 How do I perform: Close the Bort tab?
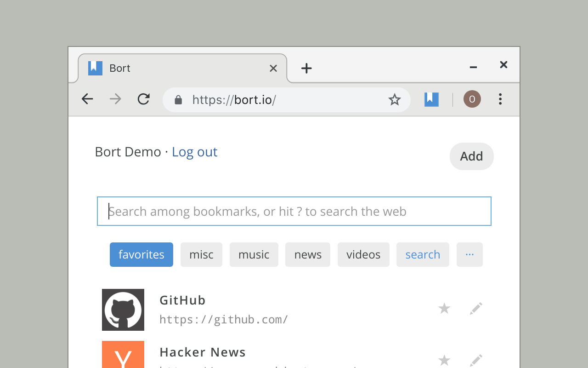pyautogui.click(x=273, y=69)
